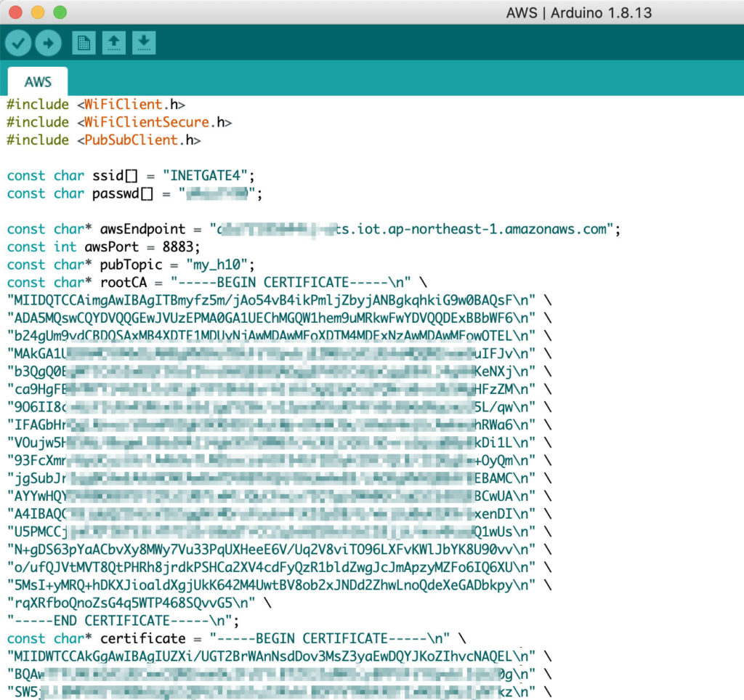
Task: Select the AWS sketch tab
Action: (38, 81)
